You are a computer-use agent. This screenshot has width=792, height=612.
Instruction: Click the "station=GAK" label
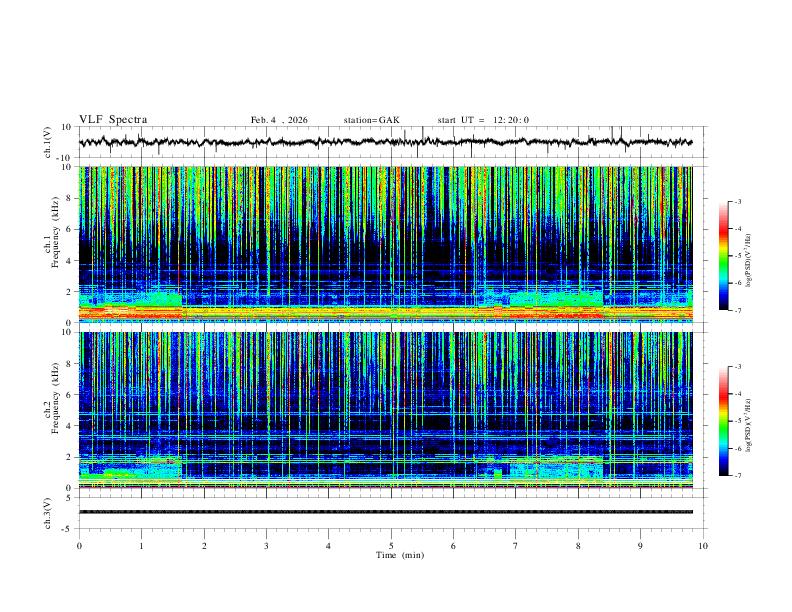pyautogui.click(x=371, y=120)
